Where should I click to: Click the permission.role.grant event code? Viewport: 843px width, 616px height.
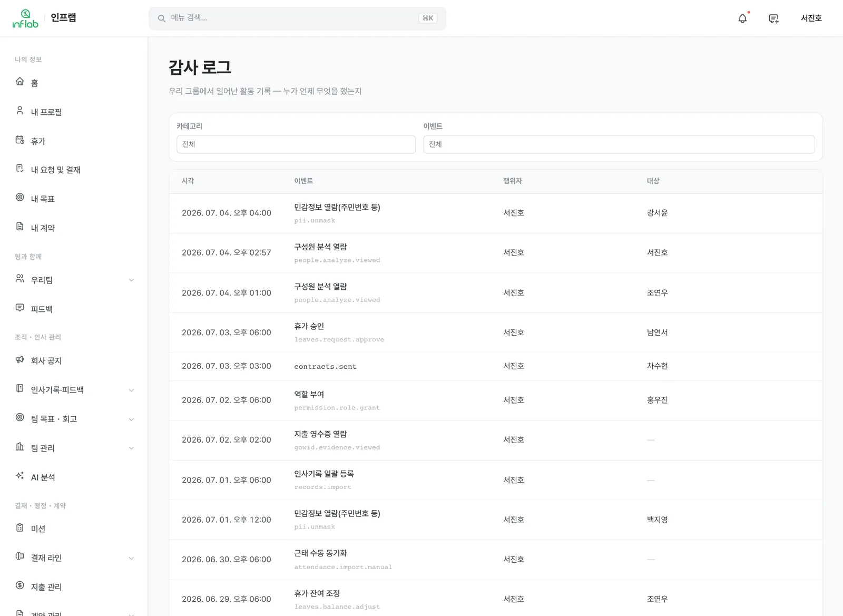tap(337, 407)
